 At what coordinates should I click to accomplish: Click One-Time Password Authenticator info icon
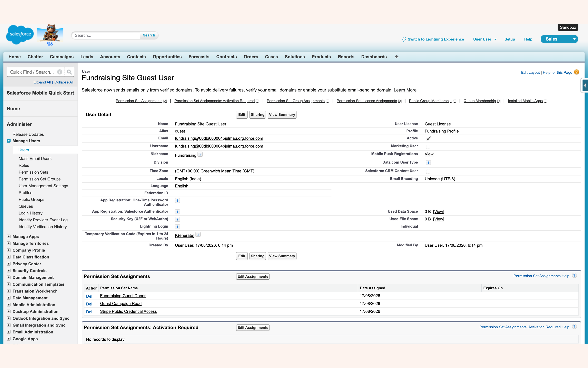177,201
